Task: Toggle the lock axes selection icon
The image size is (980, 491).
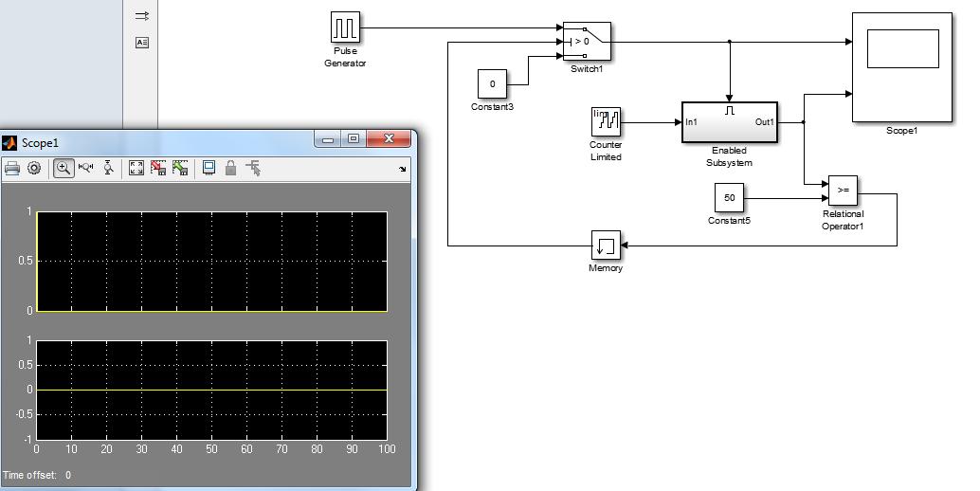Action: 230,168
